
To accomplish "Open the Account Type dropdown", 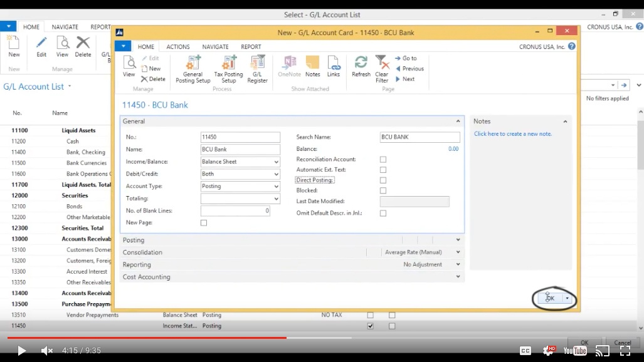I will [277, 187].
